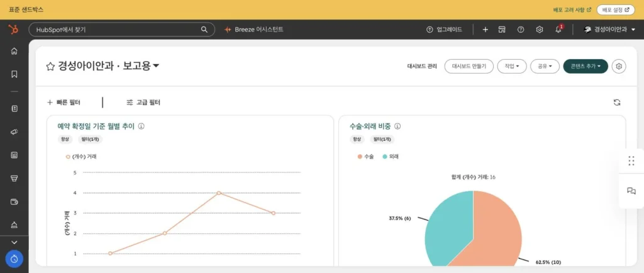
Task: Click the blue timer circle button
Action: [14, 259]
